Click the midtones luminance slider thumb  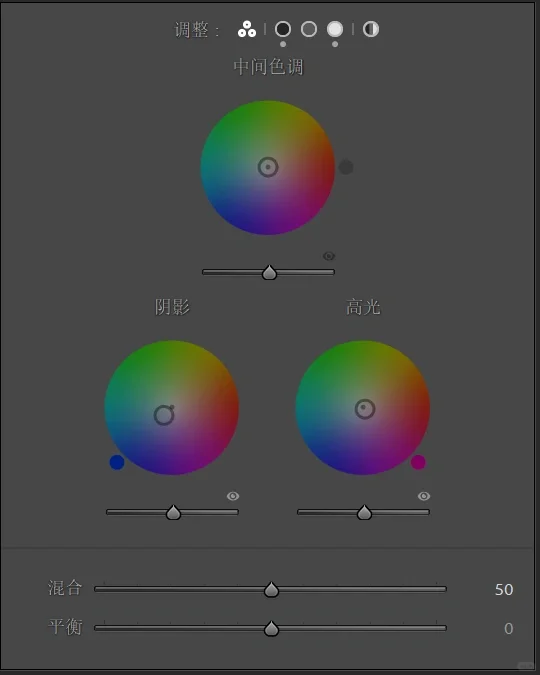point(270,272)
